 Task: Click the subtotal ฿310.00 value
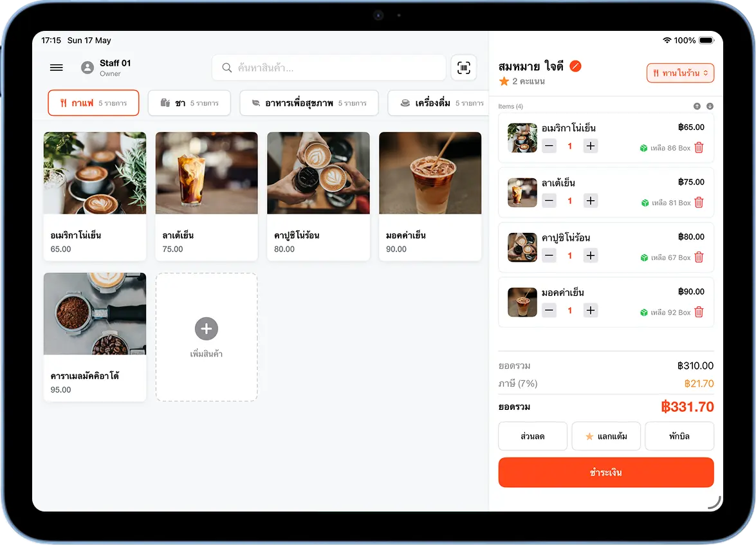point(696,365)
